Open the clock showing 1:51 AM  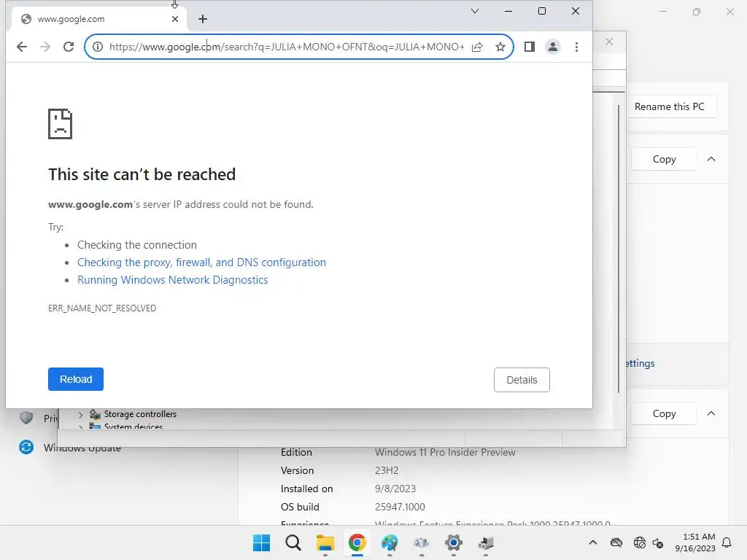(695, 542)
